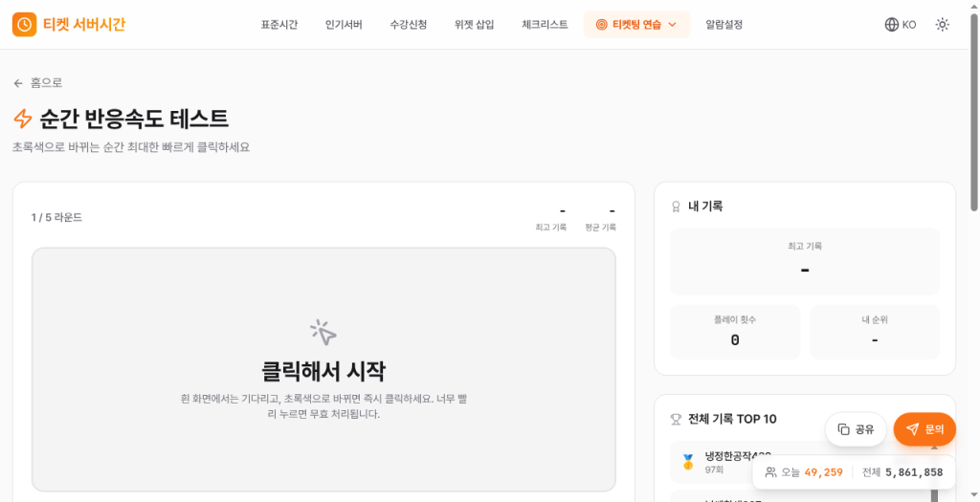Click the award ribbon icon by 내 기록

(x=676, y=206)
